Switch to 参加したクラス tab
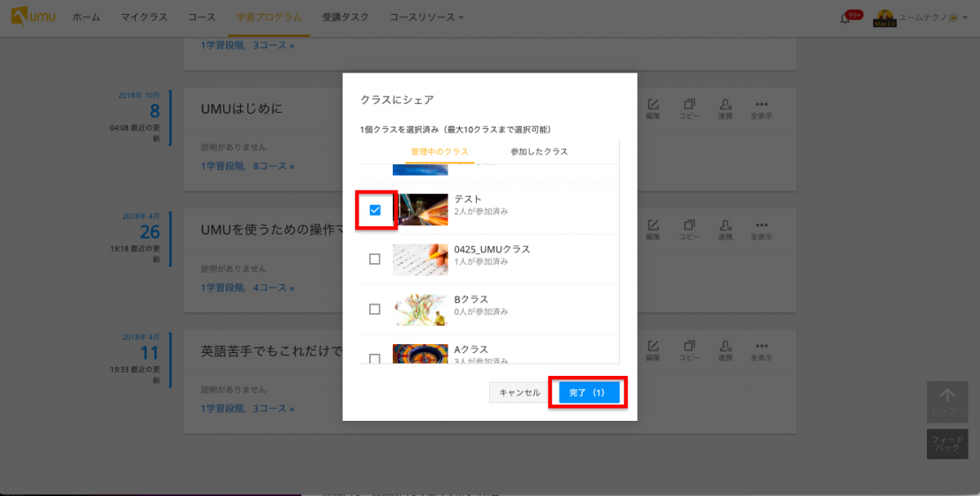The height and width of the screenshot is (496, 980). click(x=539, y=152)
